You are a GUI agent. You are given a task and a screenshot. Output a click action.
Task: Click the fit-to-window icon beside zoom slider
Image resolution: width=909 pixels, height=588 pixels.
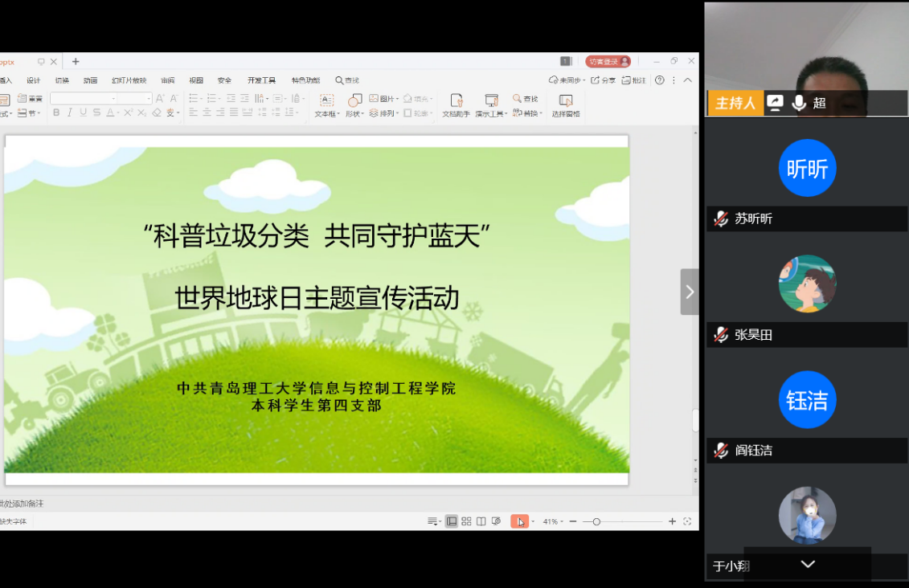pyautogui.click(x=687, y=521)
